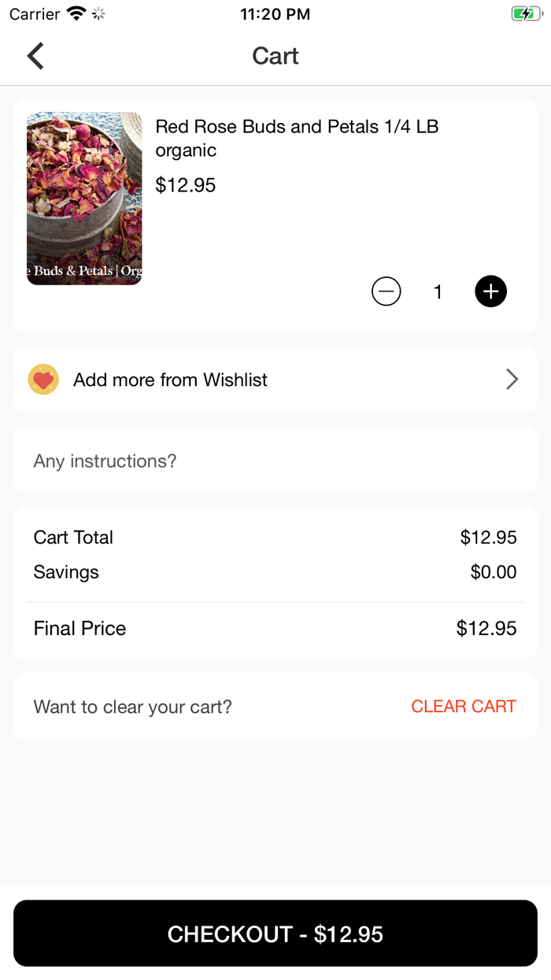Tap the Red Rose Buds and Petals title
Image resolution: width=551 pixels, height=980 pixels.
pyautogui.click(x=297, y=138)
